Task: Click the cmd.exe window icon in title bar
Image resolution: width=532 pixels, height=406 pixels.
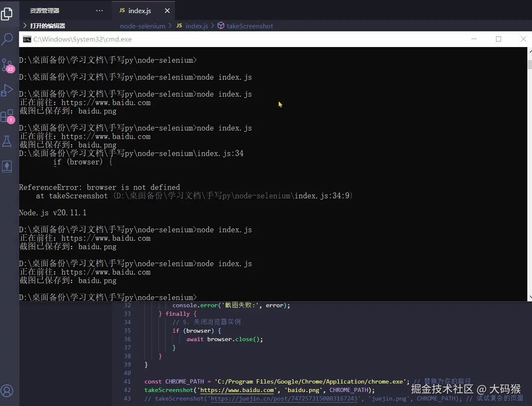Action: [27, 39]
